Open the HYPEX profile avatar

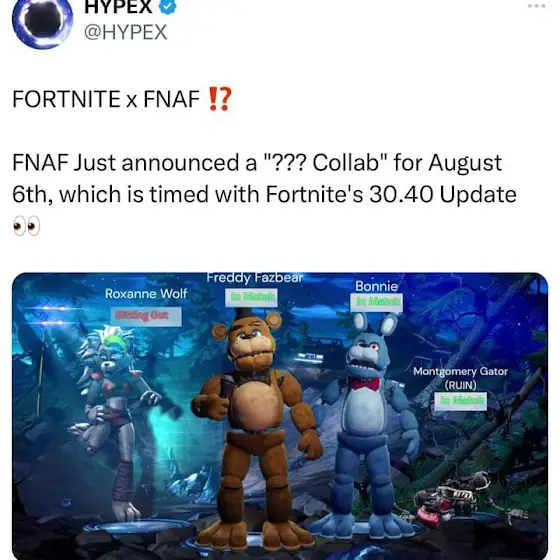[x=42, y=22]
